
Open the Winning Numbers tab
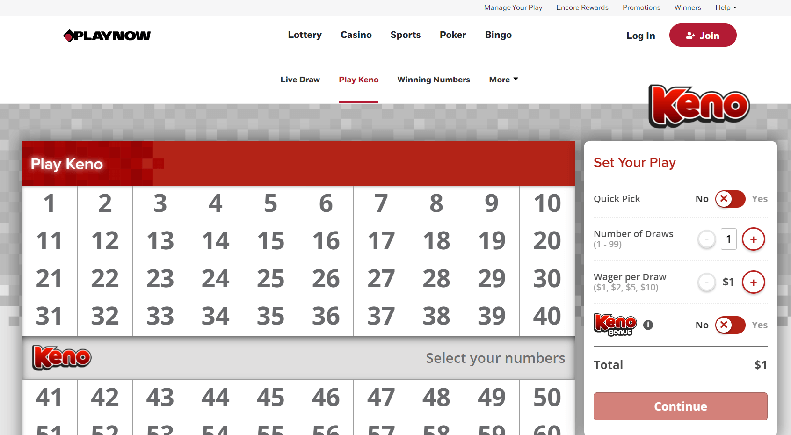[434, 79]
